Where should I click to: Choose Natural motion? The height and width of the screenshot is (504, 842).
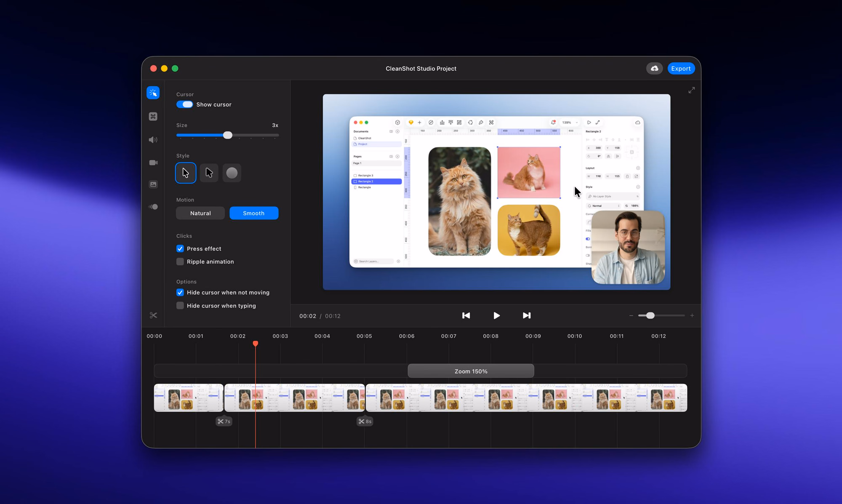200,213
